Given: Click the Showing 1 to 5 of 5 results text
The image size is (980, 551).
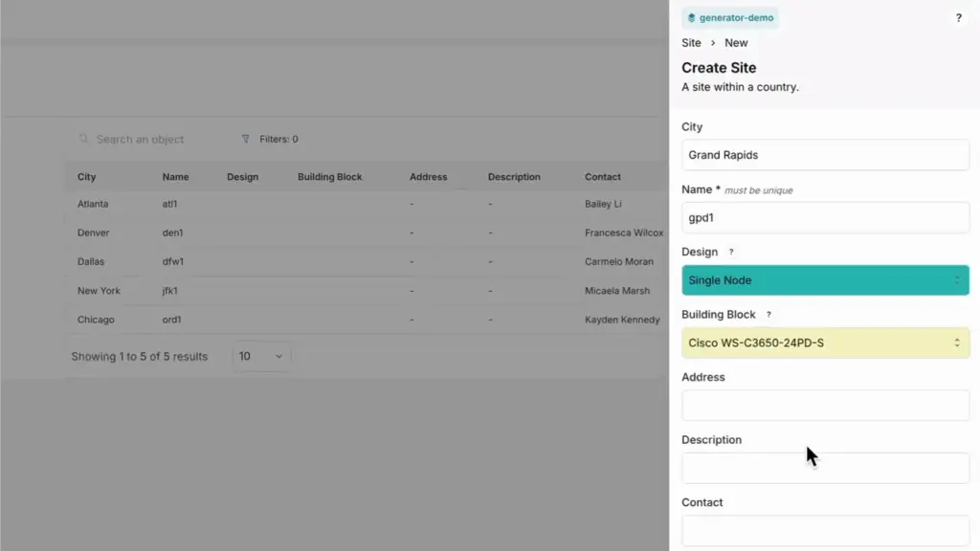Looking at the screenshot, I should (x=139, y=356).
